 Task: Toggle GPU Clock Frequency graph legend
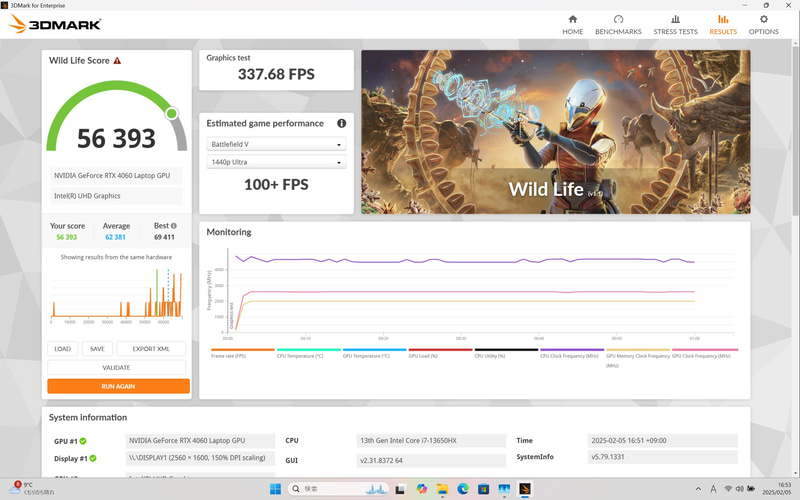tap(705, 353)
